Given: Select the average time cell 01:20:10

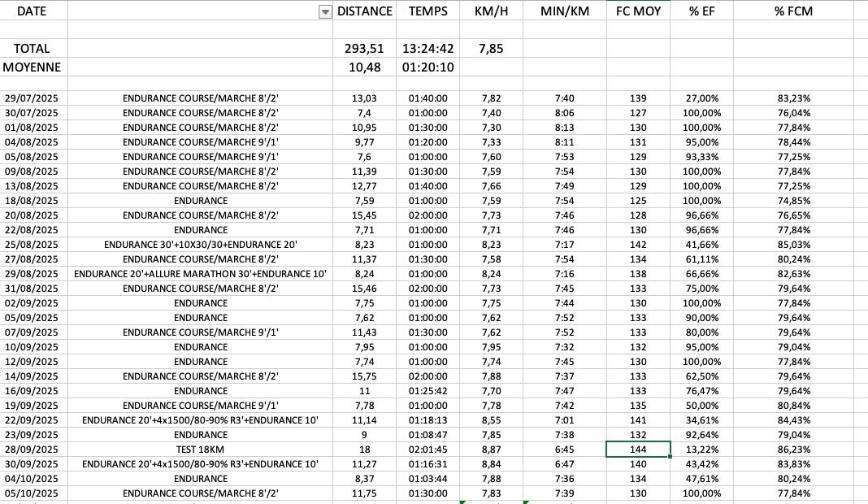Looking at the screenshot, I should [427, 67].
